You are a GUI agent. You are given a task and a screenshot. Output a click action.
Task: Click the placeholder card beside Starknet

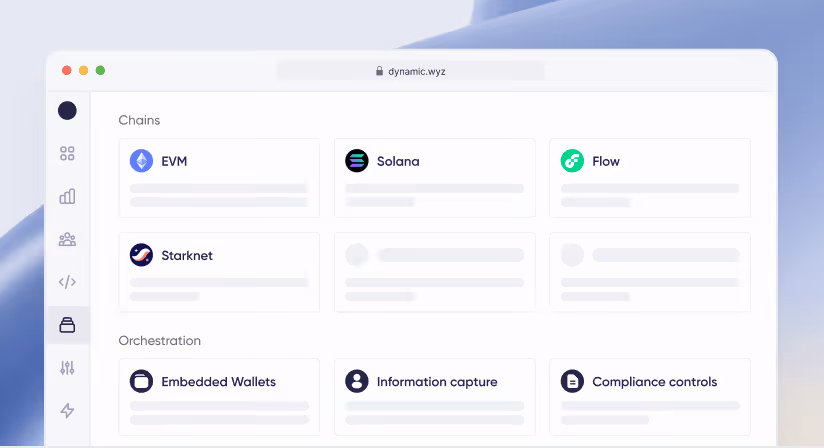(435, 272)
